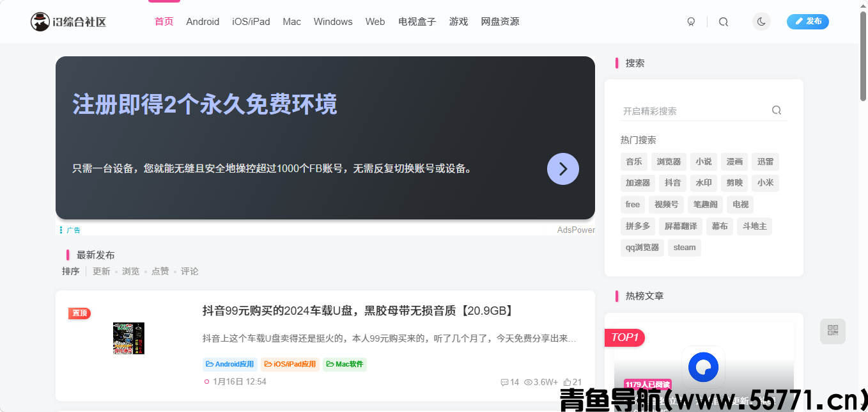Select hot search tag steam
Screen dimensions: 868x412
coord(685,248)
